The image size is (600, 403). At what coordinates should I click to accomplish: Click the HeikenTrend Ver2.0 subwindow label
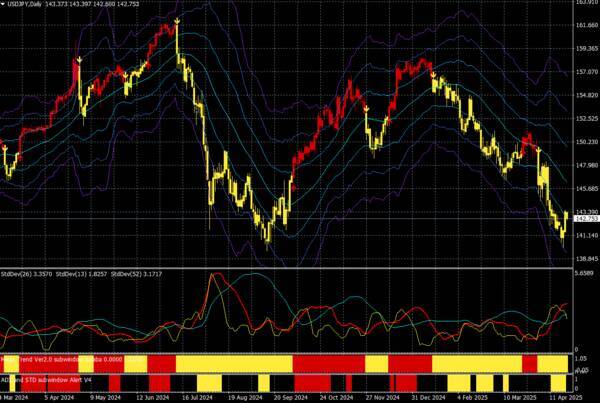[x=60, y=357]
